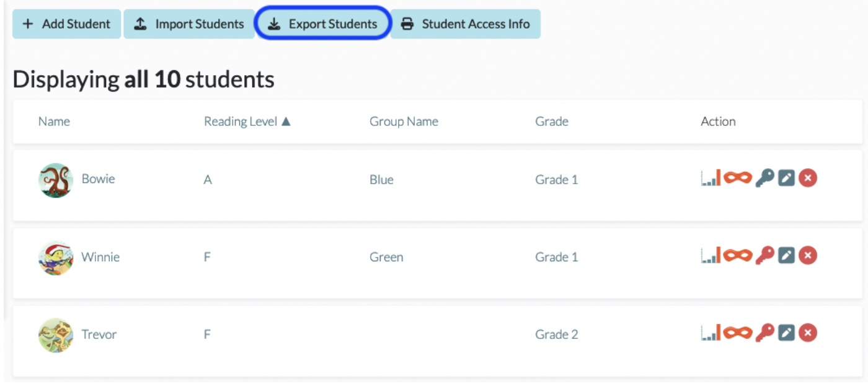868x386 pixels.
Task: Edit Bowie's student record with the pencil icon
Action: coord(786,178)
